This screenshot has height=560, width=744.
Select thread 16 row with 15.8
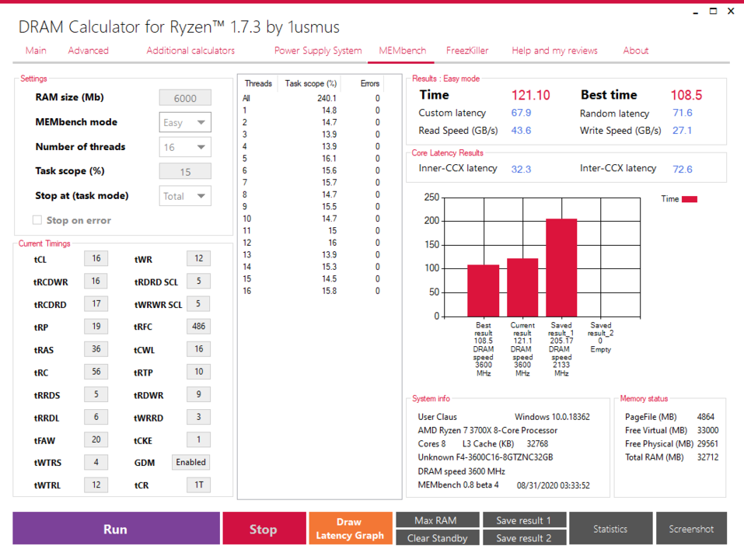click(312, 291)
